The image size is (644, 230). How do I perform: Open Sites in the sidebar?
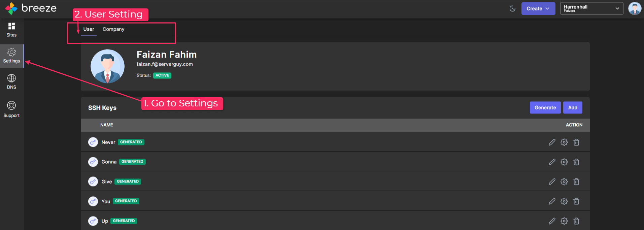coord(11,30)
